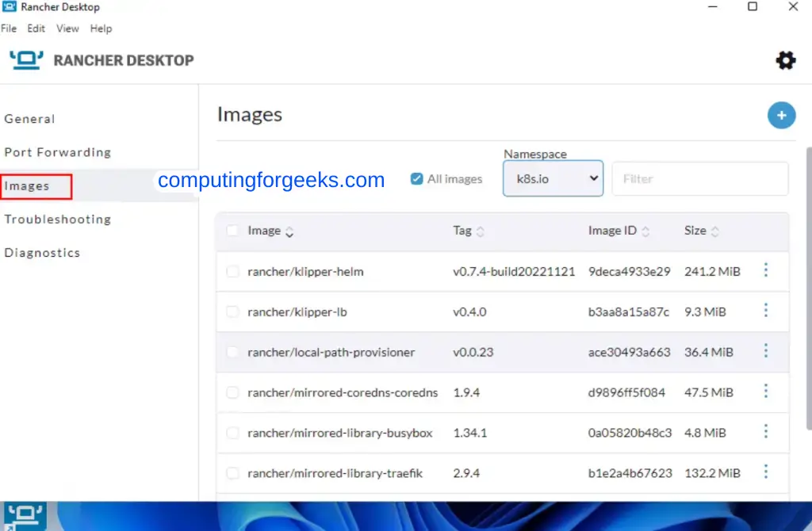Click image ID b1e2a4b67623
The height and width of the screenshot is (531, 812).
coord(630,474)
